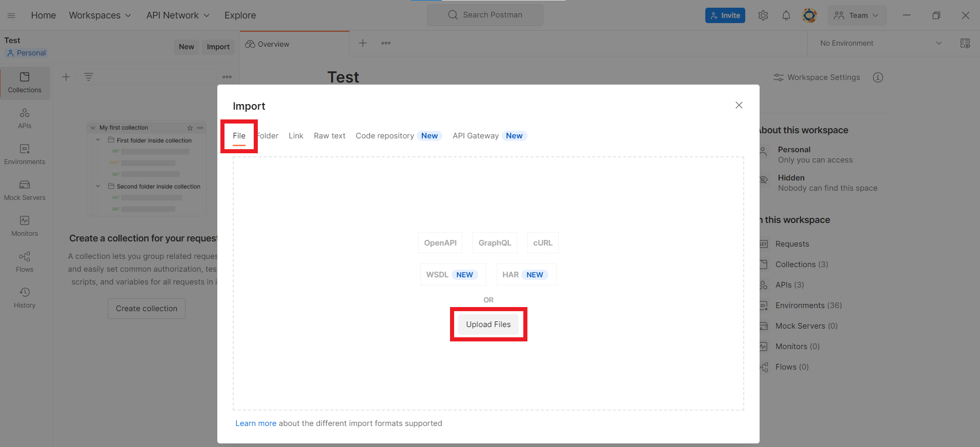The height and width of the screenshot is (447, 980).
Task: Click the Workspace Settings button
Action: (816, 77)
